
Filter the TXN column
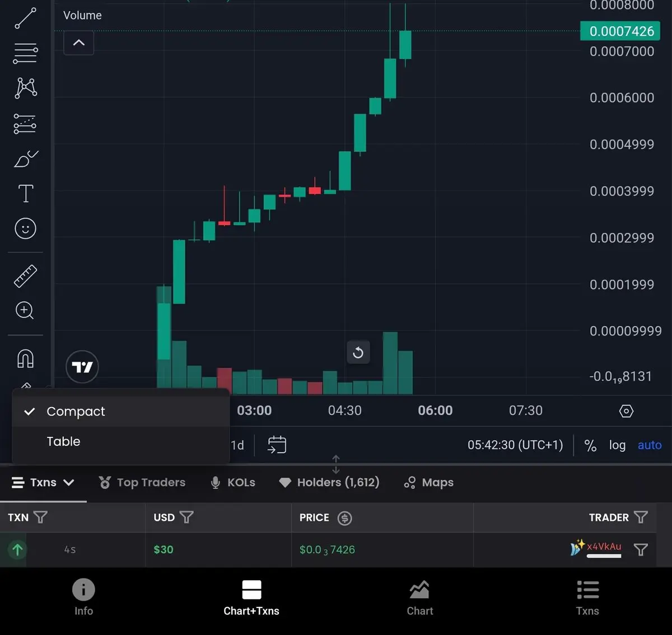click(40, 517)
